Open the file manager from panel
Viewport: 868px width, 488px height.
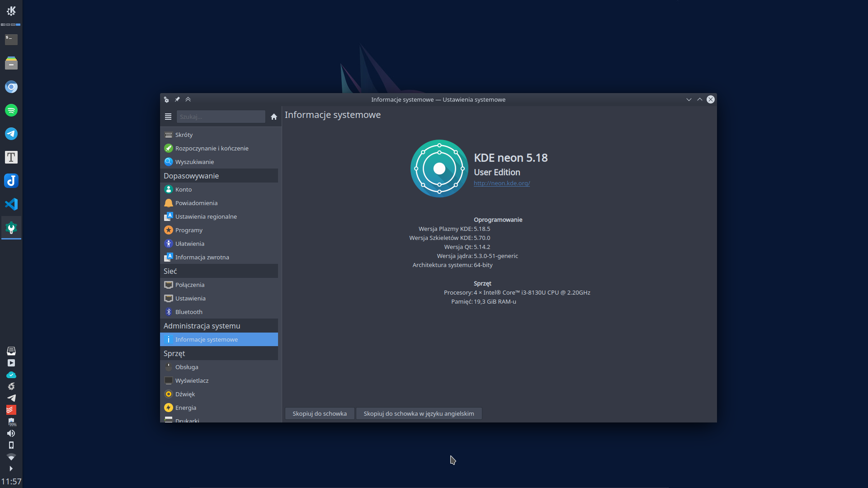[x=11, y=63]
